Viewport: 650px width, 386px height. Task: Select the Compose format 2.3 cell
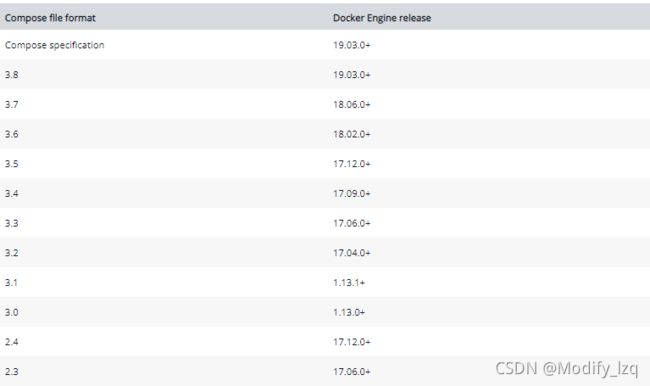(12, 371)
